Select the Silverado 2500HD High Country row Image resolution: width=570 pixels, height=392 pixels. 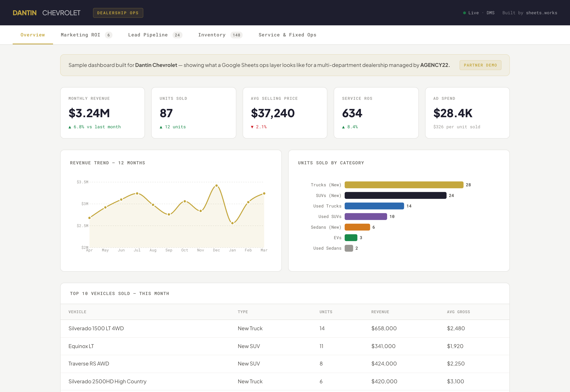tap(285, 382)
